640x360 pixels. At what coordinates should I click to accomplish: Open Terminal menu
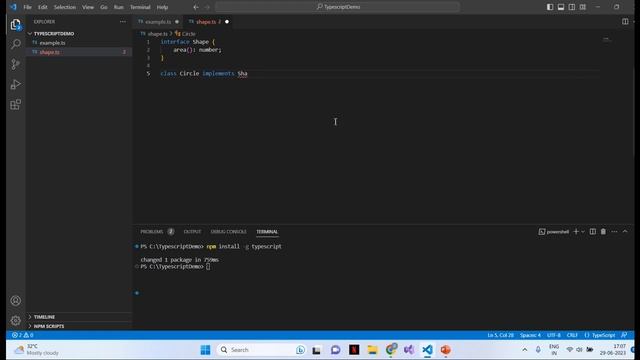pyautogui.click(x=140, y=7)
